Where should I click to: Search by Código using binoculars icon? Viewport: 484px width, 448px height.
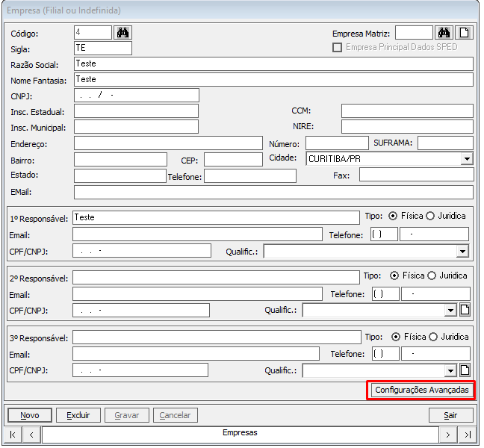click(122, 33)
